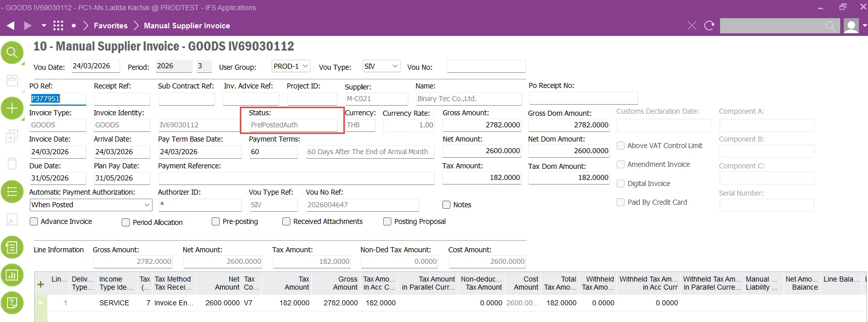Click the Duplicate record sidebar icon
868x322 pixels.
click(x=12, y=136)
